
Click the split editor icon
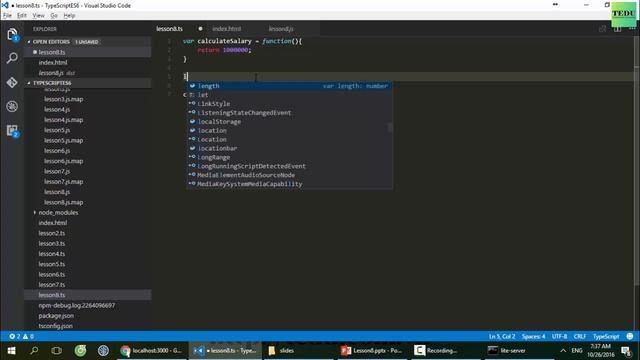pos(617,29)
